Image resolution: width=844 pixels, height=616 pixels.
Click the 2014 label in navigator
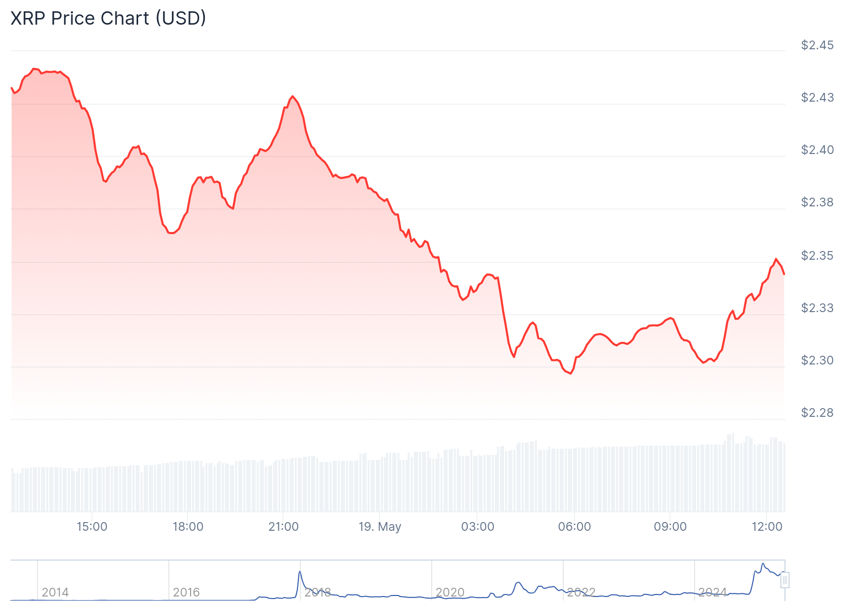pos(55,592)
